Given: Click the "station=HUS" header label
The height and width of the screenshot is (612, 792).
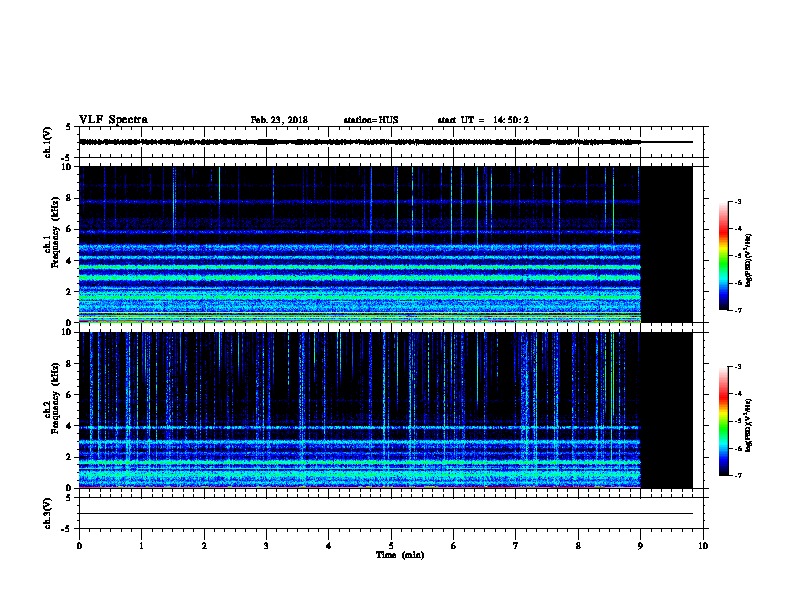Looking at the screenshot, I should [x=371, y=120].
